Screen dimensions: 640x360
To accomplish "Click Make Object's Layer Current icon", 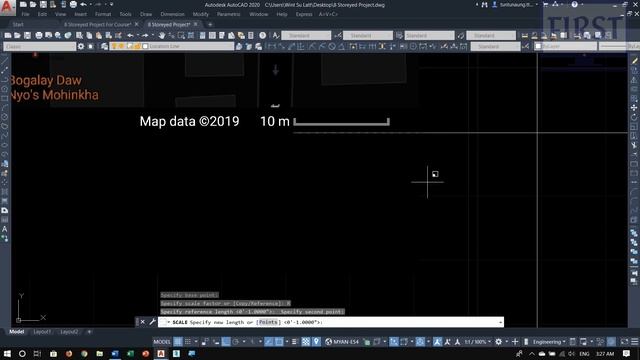I will [239, 47].
